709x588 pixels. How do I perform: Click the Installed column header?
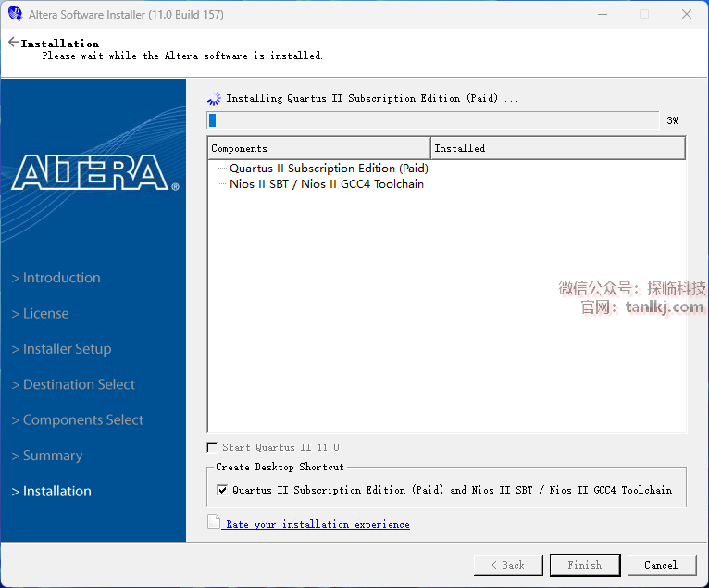tap(557, 148)
